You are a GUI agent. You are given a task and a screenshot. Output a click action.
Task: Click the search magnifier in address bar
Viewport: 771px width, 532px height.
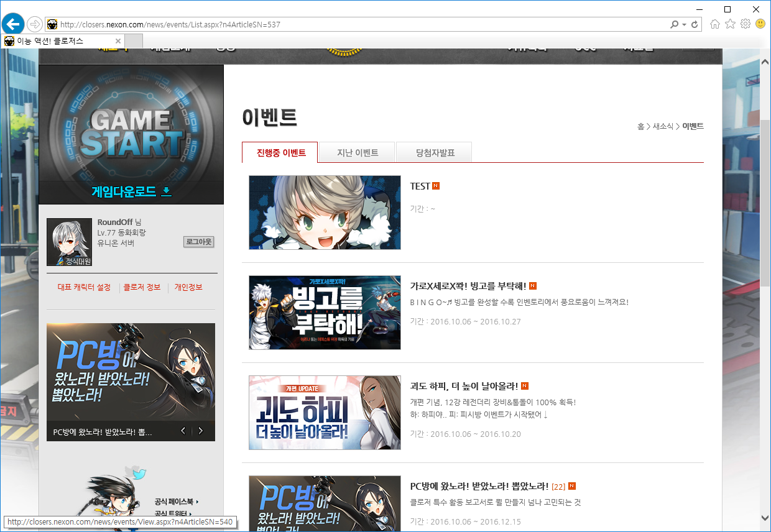674,24
